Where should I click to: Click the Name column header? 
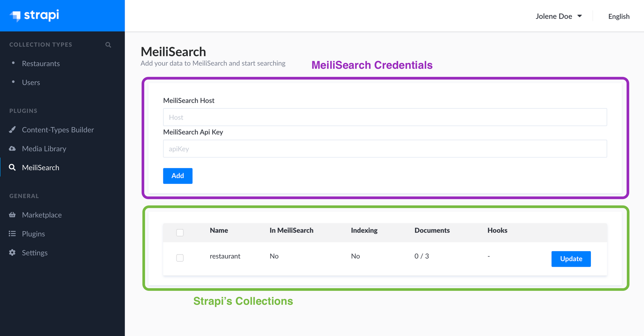pyautogui.click(x=219, y=230)
